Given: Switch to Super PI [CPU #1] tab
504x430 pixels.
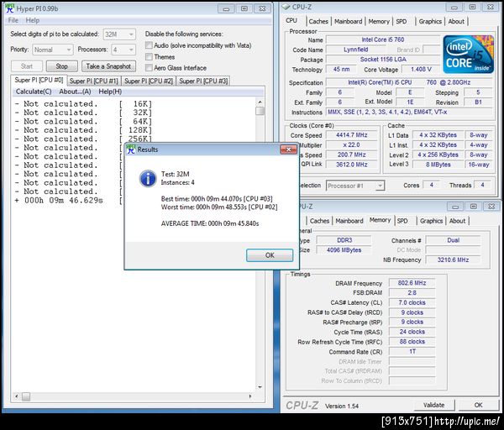Looking at the screenshot, I should tap(94, 81).
